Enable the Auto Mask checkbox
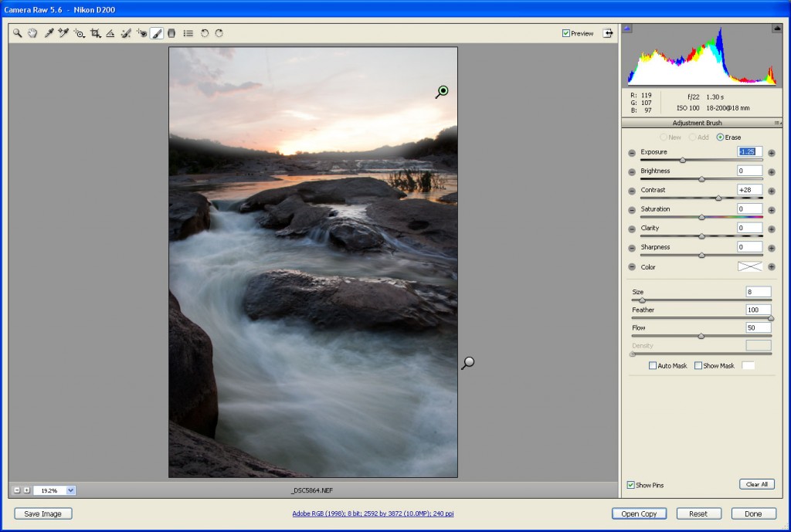This screenshot has height=532, width=791. pyautogui.click(x=653, y=365)
